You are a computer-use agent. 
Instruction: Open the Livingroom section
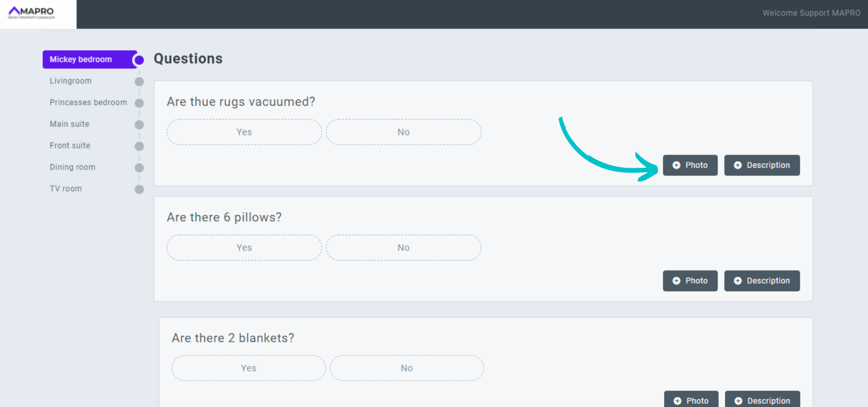point(71,81)
